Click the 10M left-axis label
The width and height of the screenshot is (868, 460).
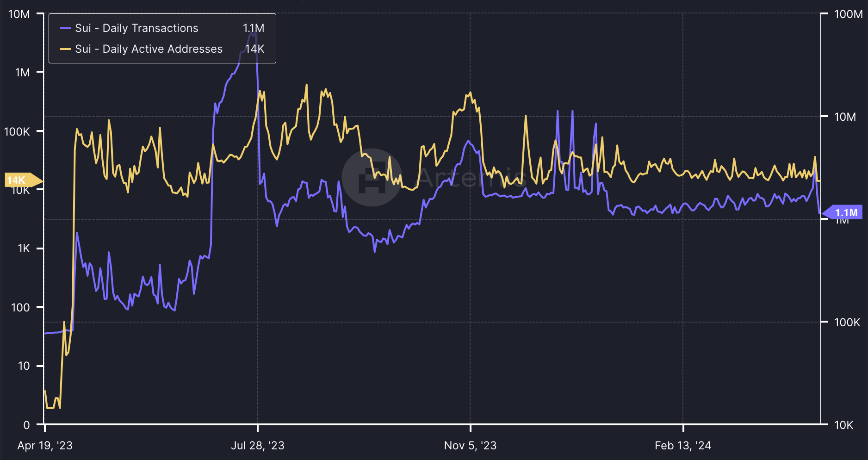(19, 14)
